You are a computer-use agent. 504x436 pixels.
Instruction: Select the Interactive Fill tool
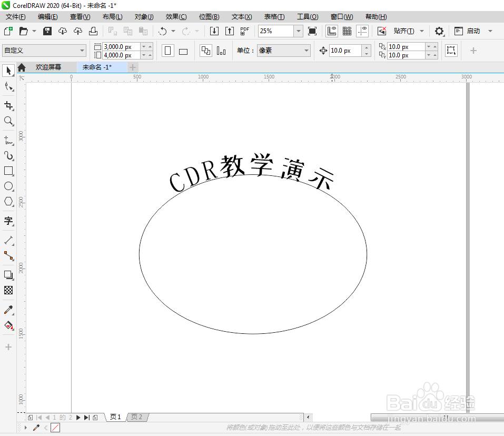(x=8, y=325)
